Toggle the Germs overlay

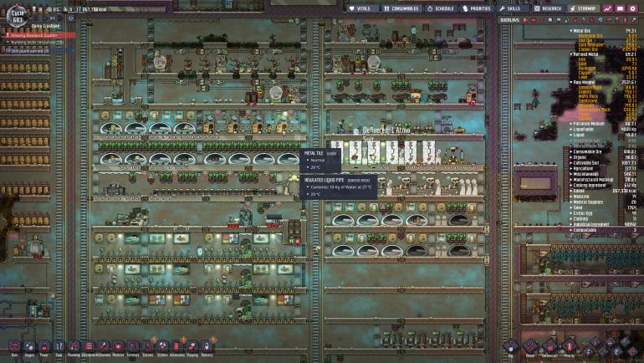[x=592, y=20]
